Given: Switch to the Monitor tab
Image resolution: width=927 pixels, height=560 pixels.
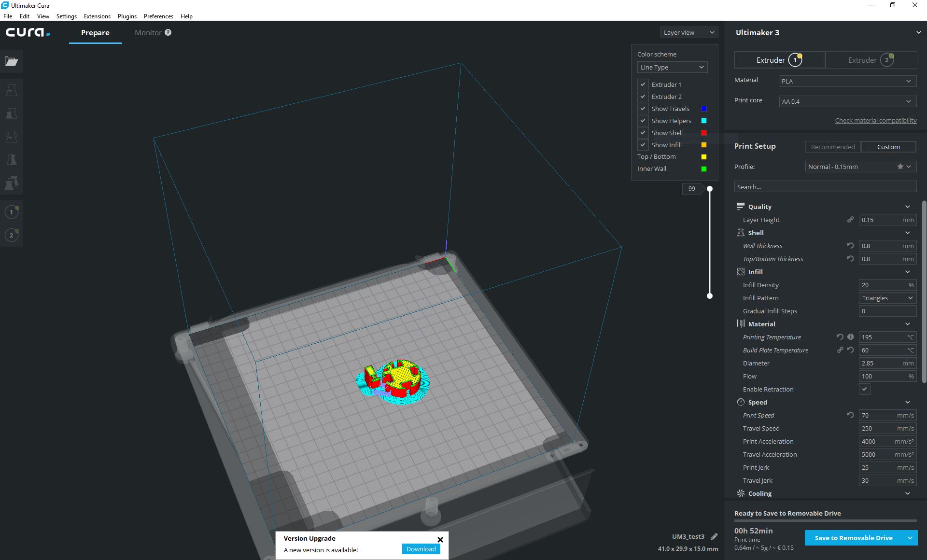Looking at the screenshot, I should pos(148,32).
